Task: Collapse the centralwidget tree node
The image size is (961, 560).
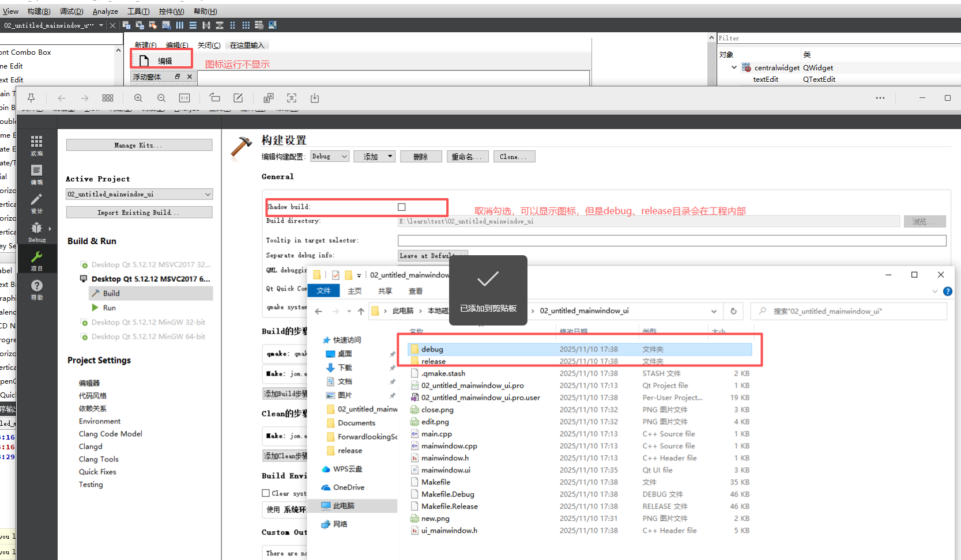Action: (x=734, y=67)
